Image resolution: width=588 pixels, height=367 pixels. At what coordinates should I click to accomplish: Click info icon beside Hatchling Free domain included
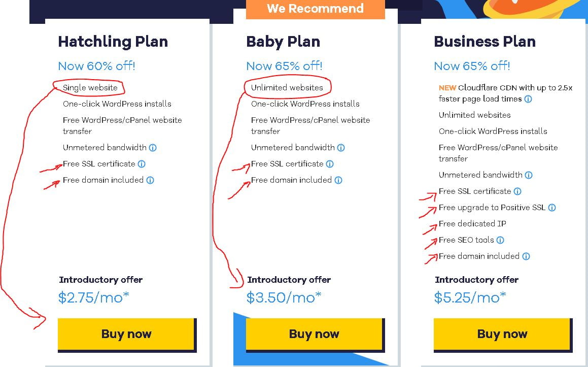pyautogui.click(x=150, y=180)
